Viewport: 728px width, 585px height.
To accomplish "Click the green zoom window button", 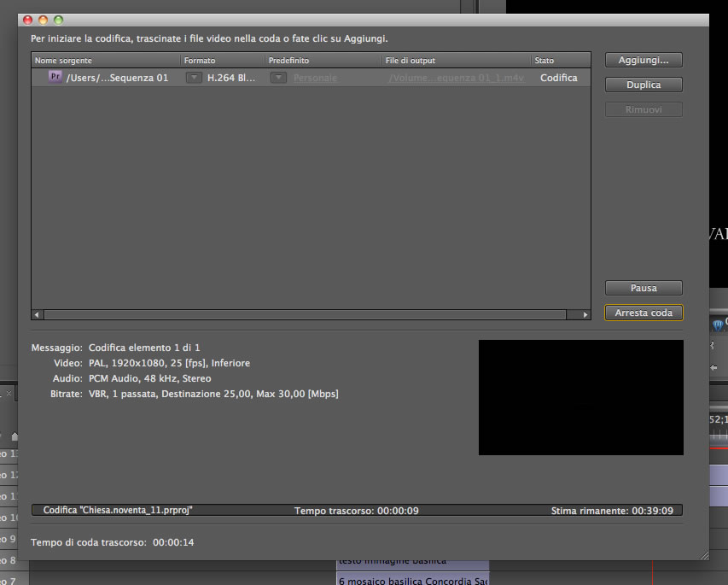I will [x=59, y=20].
